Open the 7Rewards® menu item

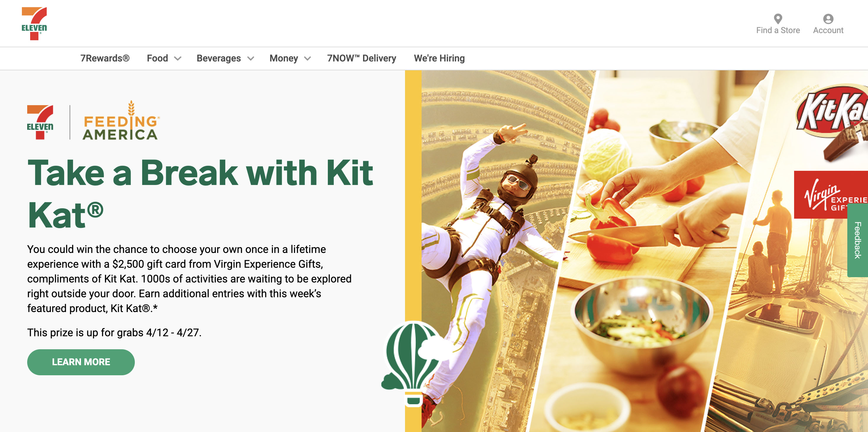105,58
